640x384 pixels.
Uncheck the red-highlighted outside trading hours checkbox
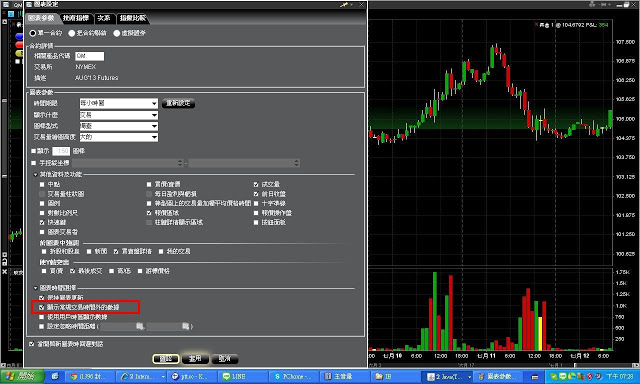(x=42, y=307)
